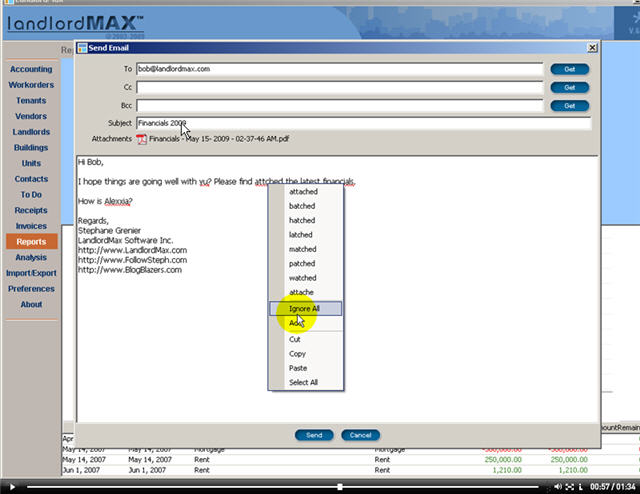The height and width of the screenshot is (494, 640).
Task: Select Paste in context menu
Action: [306, 368]
